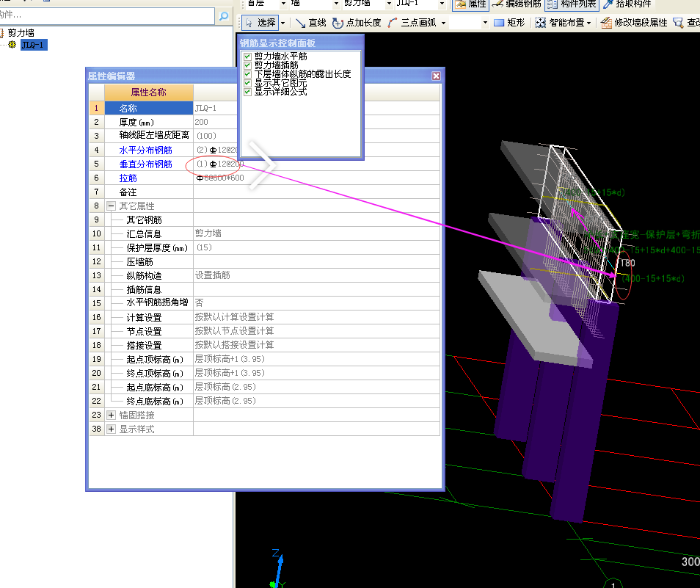The height and width of the screenshot is (588, 700).
Task: Click 计算设置 value 按默认计算设置计算
Action: pyautogui.click(x=316, y=317)
